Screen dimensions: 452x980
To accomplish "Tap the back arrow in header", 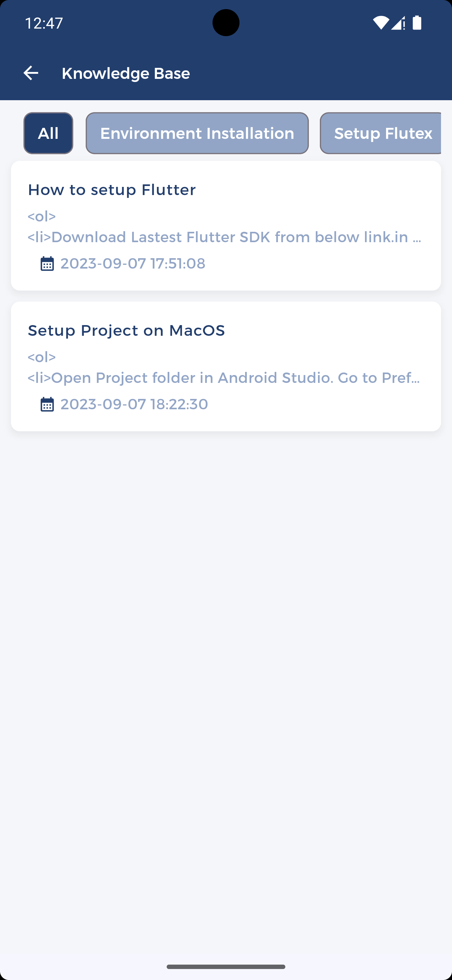I will (31, 73).
